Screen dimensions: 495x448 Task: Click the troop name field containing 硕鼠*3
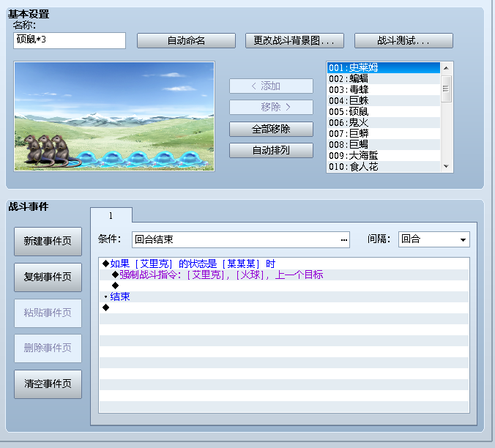(70, 40)
